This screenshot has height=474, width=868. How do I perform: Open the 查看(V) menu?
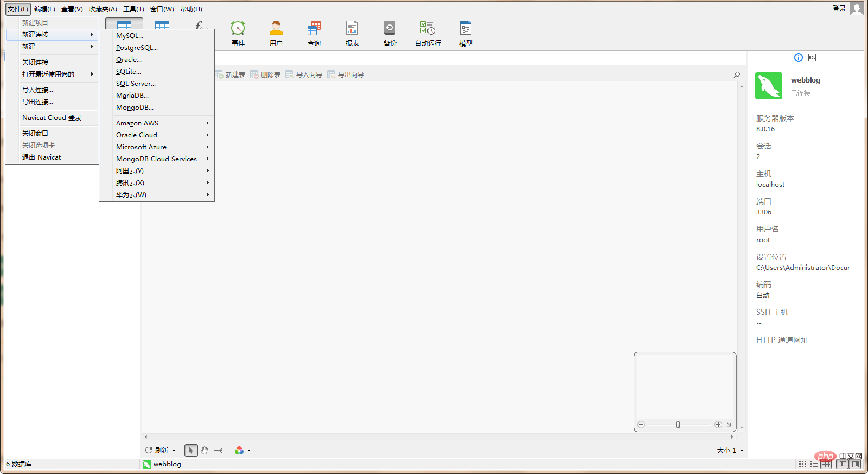click(72, 9)
